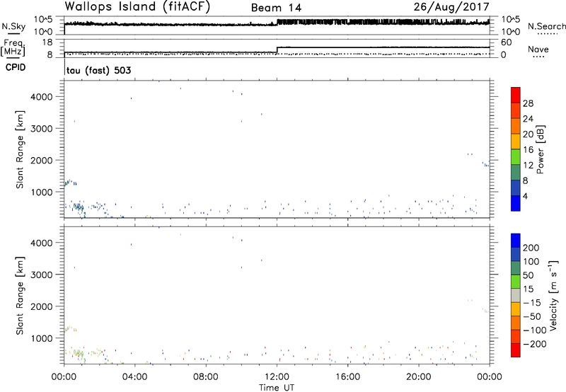Viewport: 566px width, 392px height.
Task: Select the 15–50 m/s green Velocity segment
Action: click(516, 282)
